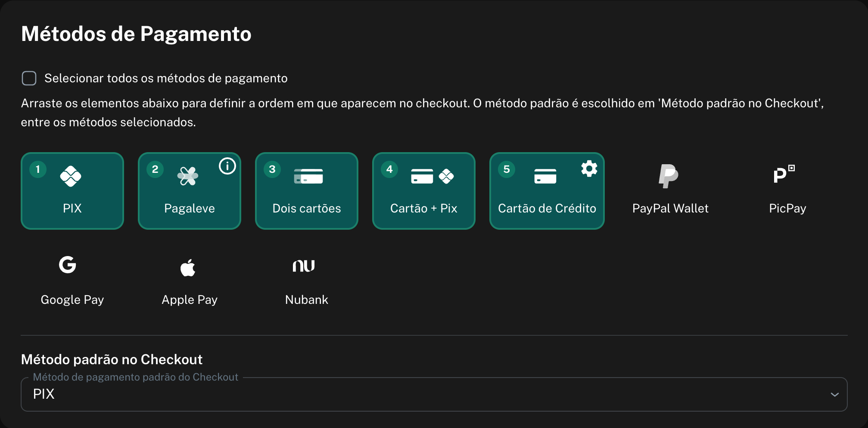Deselect the PIX payment method label

pyautogui.click(x=72, y=209)
